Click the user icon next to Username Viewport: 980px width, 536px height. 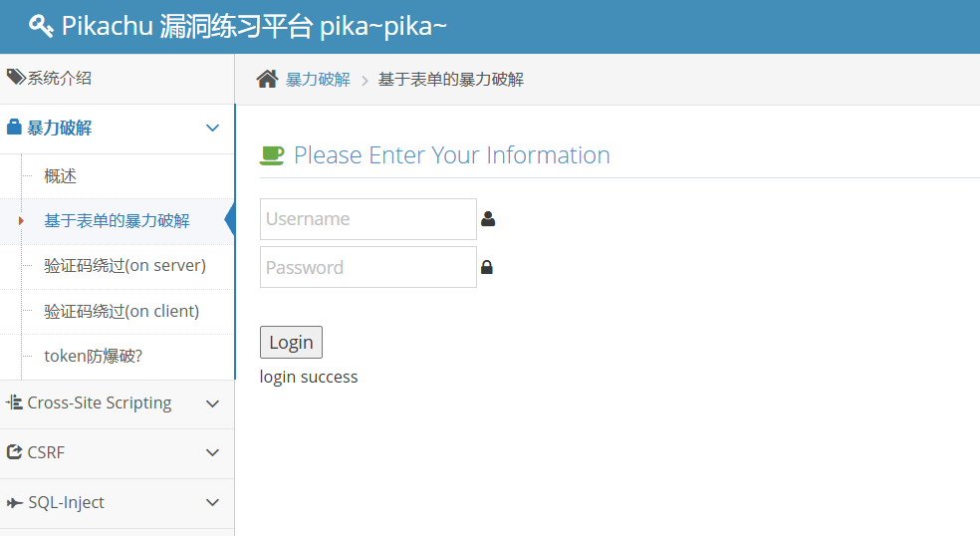click(x=488, y=218)
